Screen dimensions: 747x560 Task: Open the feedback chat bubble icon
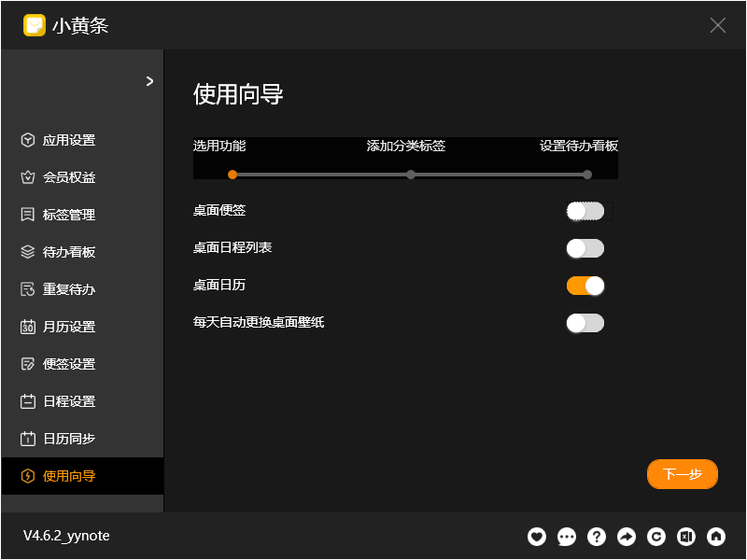tap(566, 537)
